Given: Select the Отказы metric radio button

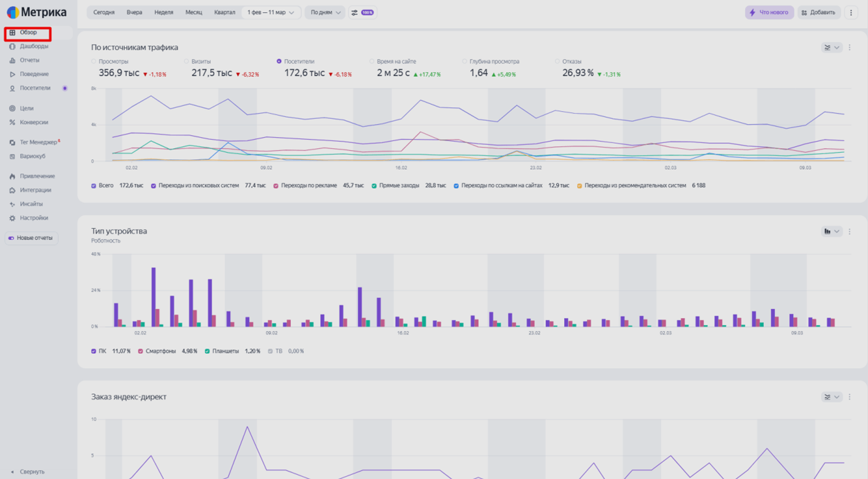Looking at the screenshot, I should pos(557,61).
